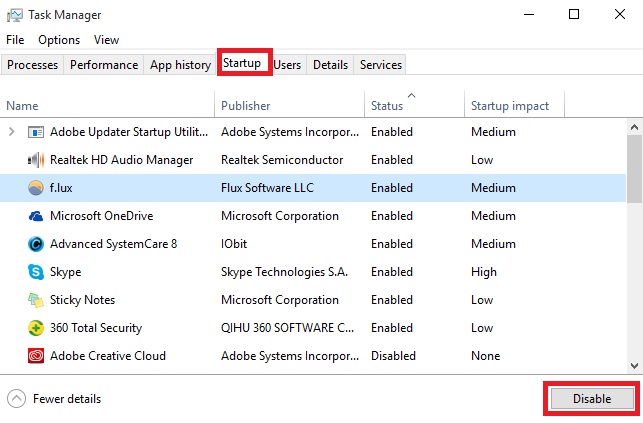643x423 pixels.
Task: Select the Adobe Creative Cloud row name
Action: pos(108,356)
